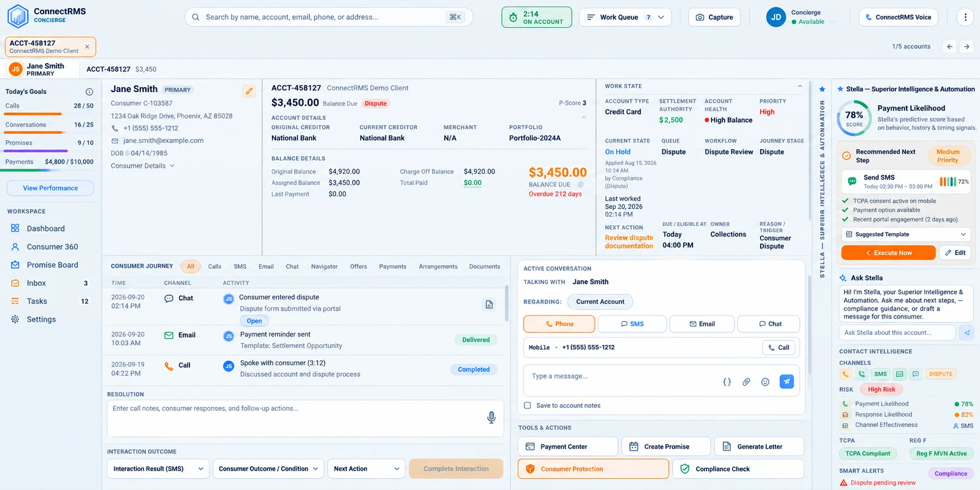Open Interaction Result (SMS) dropdown
The height and width of the screenshot is (490, 980).
(x=158, y=468)
